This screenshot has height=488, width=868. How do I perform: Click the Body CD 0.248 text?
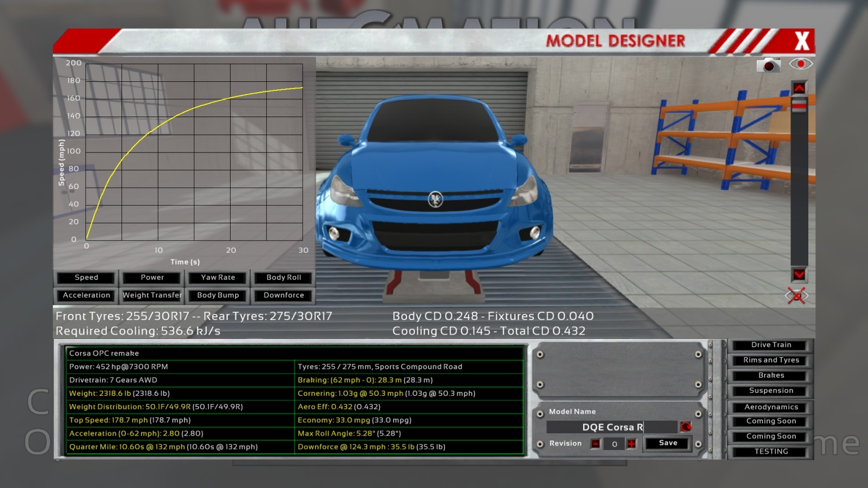435,316
